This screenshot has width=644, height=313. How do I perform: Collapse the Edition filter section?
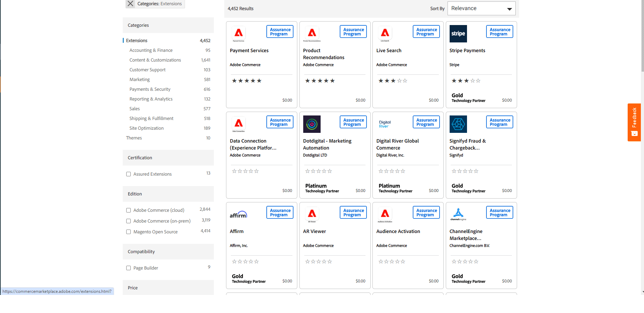pos(168,194)
